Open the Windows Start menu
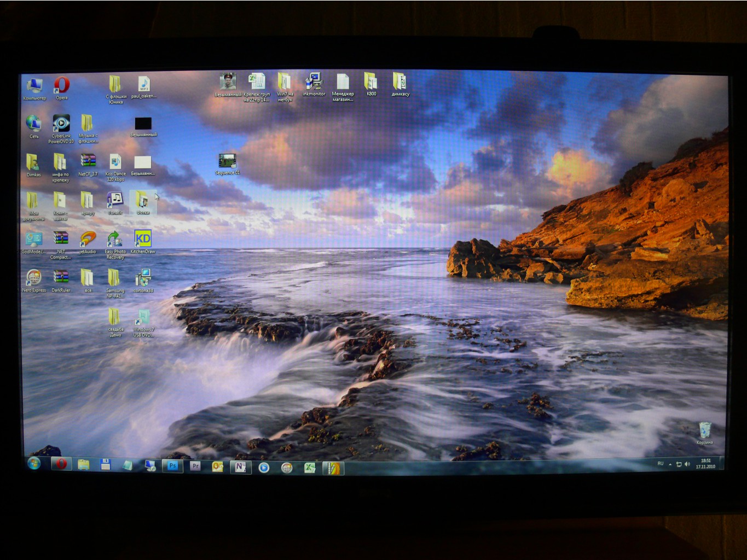Screen dimensions: 747x560 tap(34, 464)
